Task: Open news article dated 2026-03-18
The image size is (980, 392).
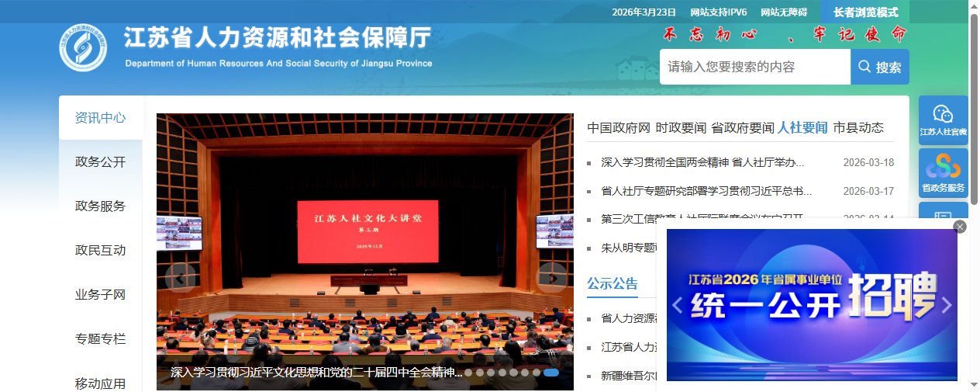Action: (702, 163)
